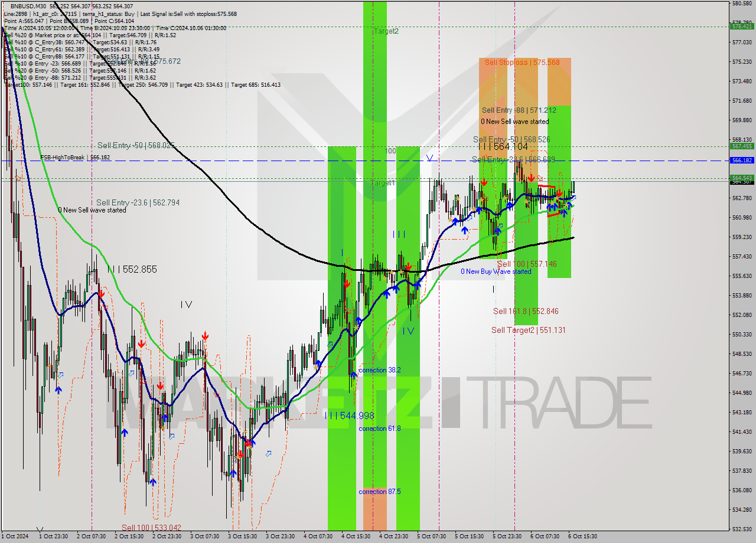
Task: Click the 562.780 price axis value
Action: (742, 198)
